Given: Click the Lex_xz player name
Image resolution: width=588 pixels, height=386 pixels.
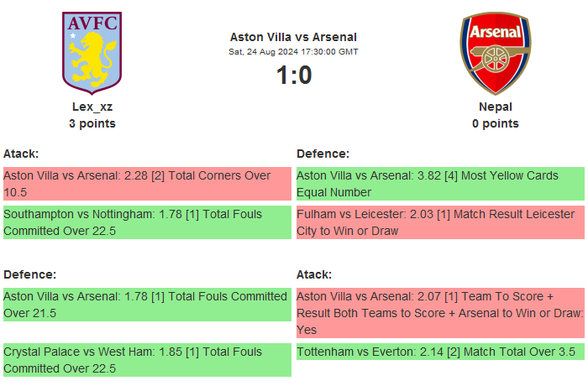Looking at the screenshot, I should click(x=92, y=107).
